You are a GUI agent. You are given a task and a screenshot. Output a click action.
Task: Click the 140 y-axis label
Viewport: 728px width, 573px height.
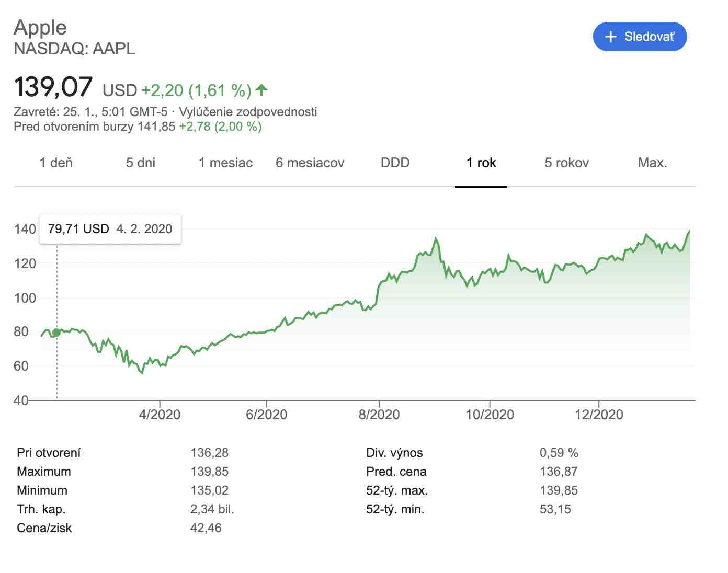[x=25, y=229]
